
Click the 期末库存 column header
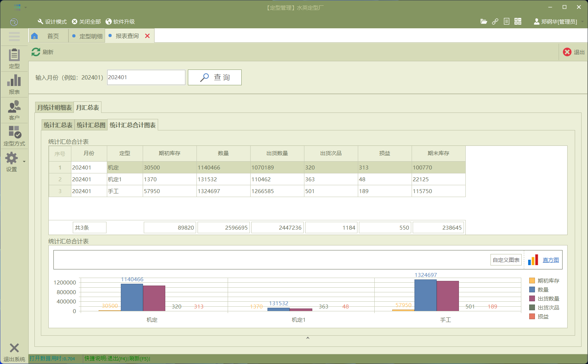[x=438, y=153]
